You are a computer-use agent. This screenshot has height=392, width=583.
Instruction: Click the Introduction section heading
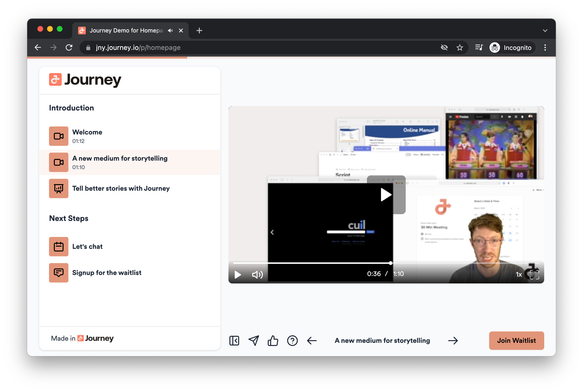point(71,108)
